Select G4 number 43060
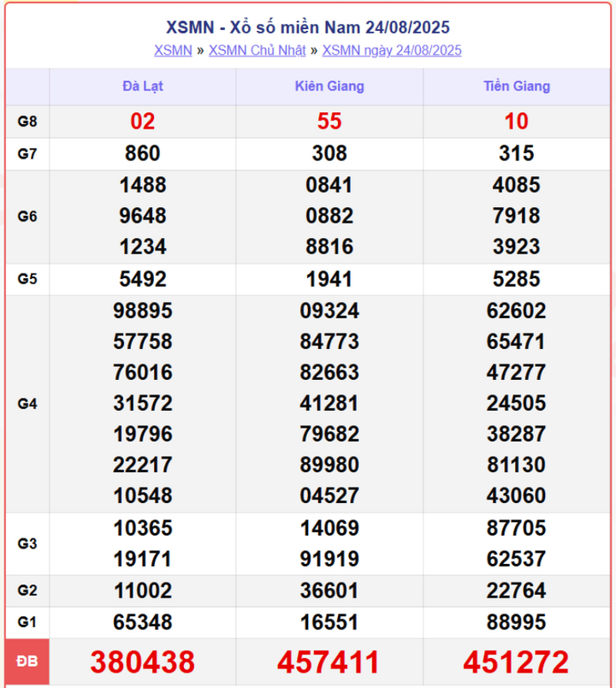 point(517,495)
